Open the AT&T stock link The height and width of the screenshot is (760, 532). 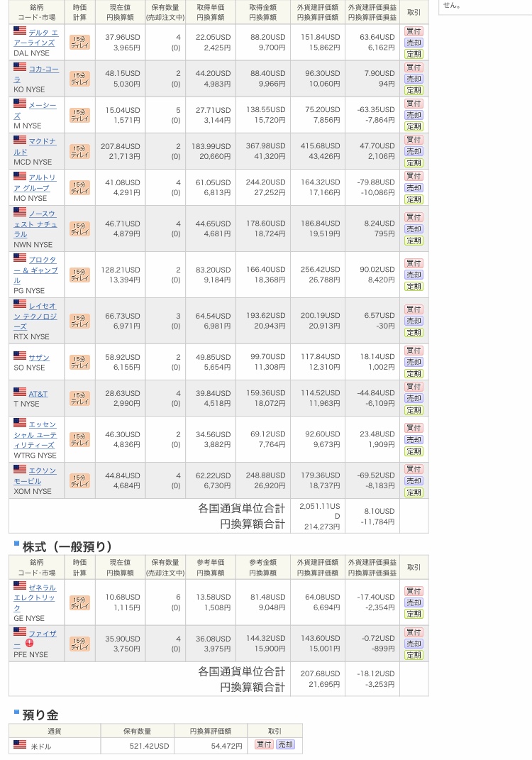coord(38,394)
